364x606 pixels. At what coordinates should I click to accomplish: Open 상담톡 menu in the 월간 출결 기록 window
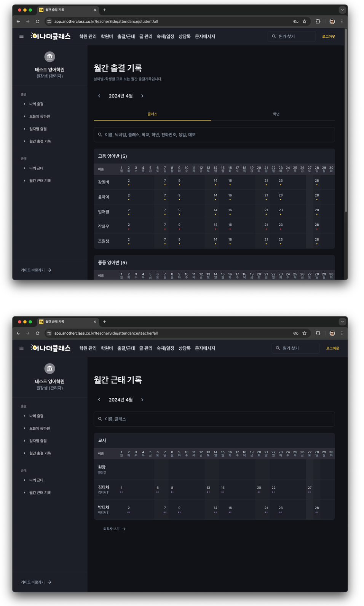185,37
